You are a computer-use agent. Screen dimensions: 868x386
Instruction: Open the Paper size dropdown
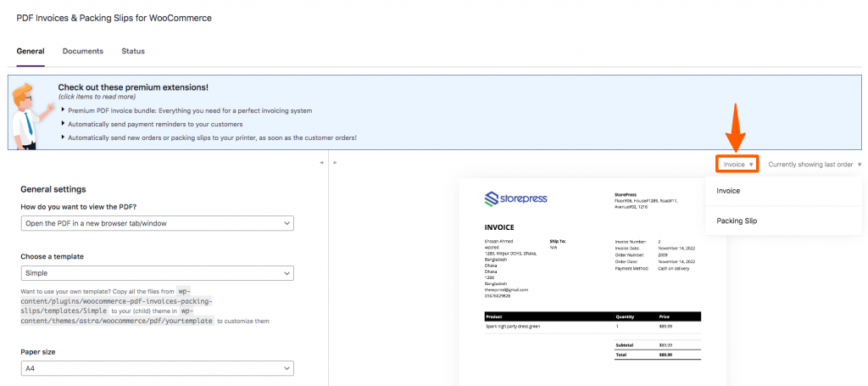157,368
